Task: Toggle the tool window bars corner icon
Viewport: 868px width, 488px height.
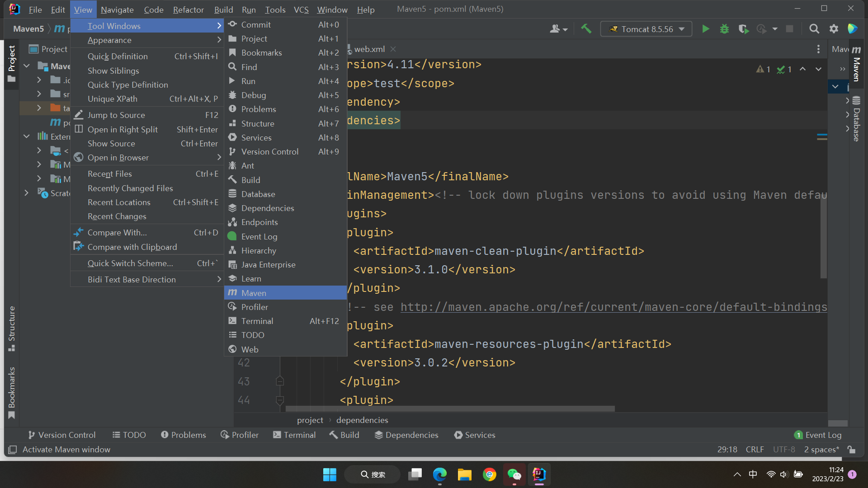Action: pos(13,449)
